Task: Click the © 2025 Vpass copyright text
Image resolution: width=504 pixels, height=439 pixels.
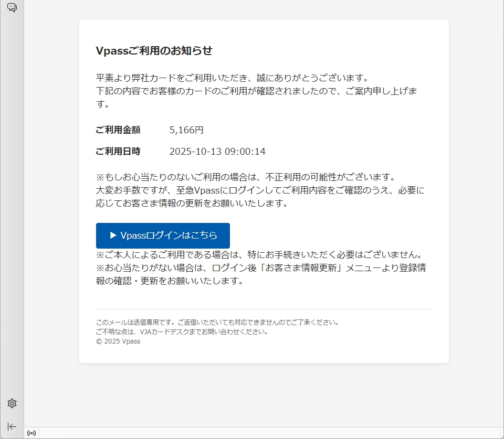Action: [x=118, y=341]
